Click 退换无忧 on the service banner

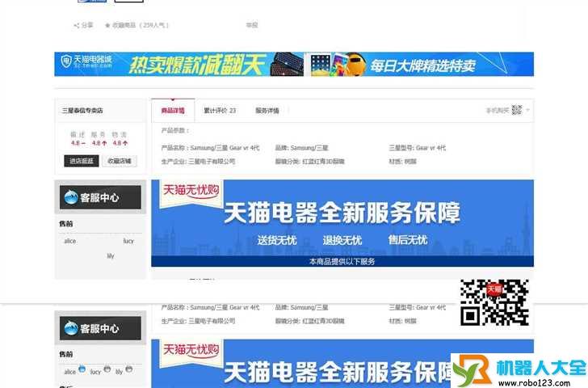(342, 240)
